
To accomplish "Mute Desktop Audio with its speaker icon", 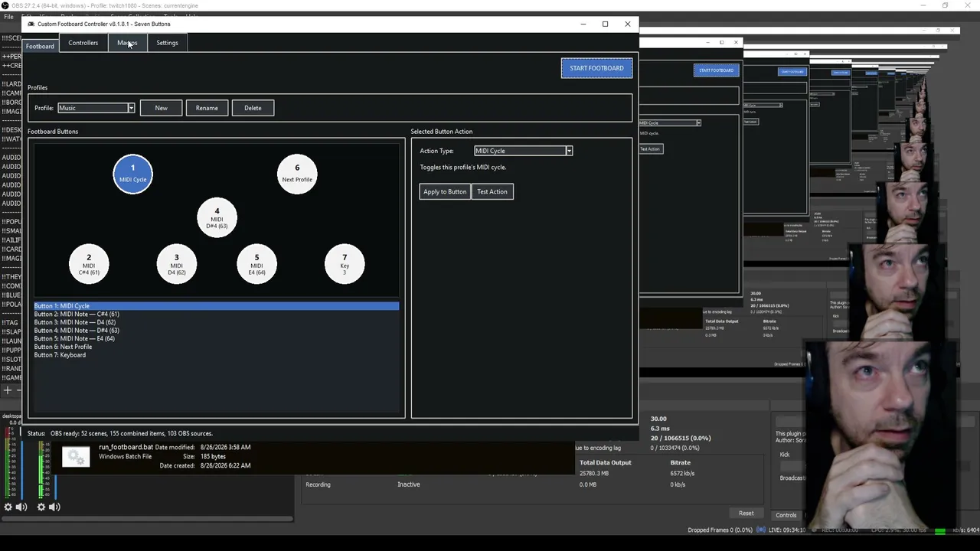I will pos(21,507).
